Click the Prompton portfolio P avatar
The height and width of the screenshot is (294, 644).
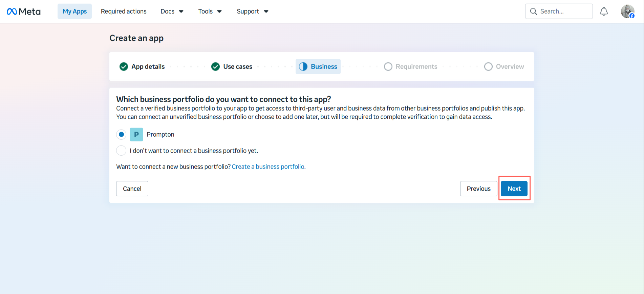[x=136, y=135]
